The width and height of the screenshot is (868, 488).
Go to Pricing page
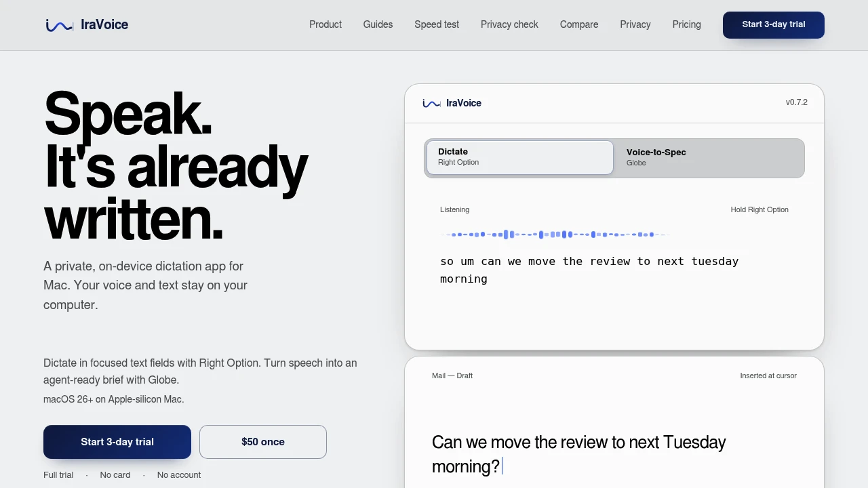tap(687, 24)
